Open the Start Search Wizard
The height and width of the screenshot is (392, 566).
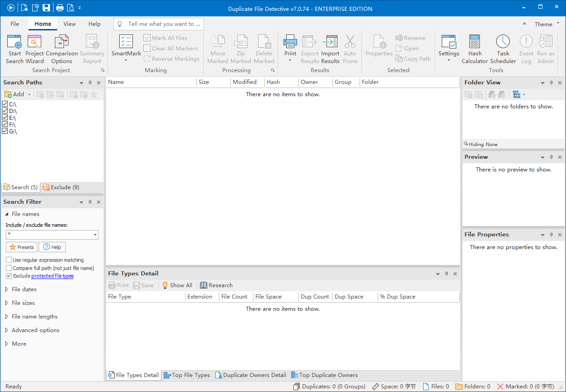point(14,48)
